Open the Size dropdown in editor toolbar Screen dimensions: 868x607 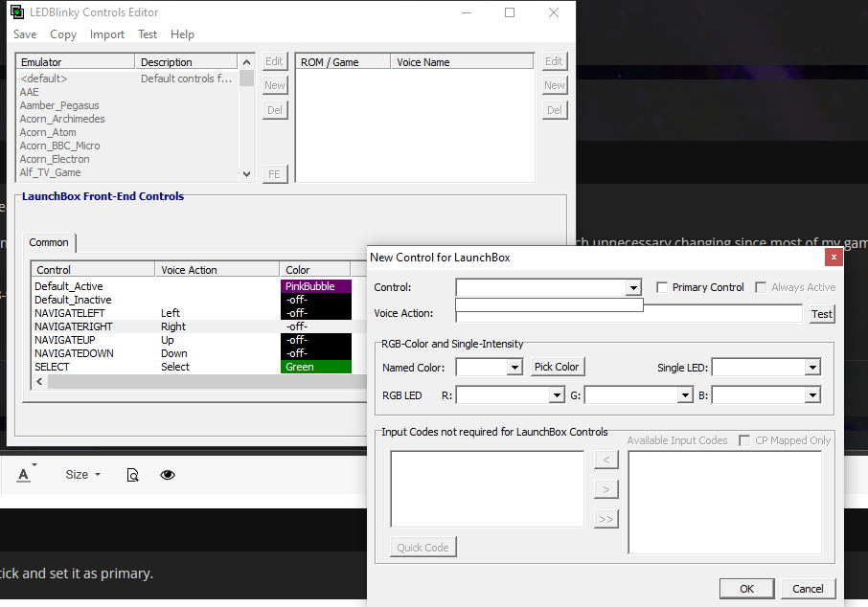[x=83, y=475]
